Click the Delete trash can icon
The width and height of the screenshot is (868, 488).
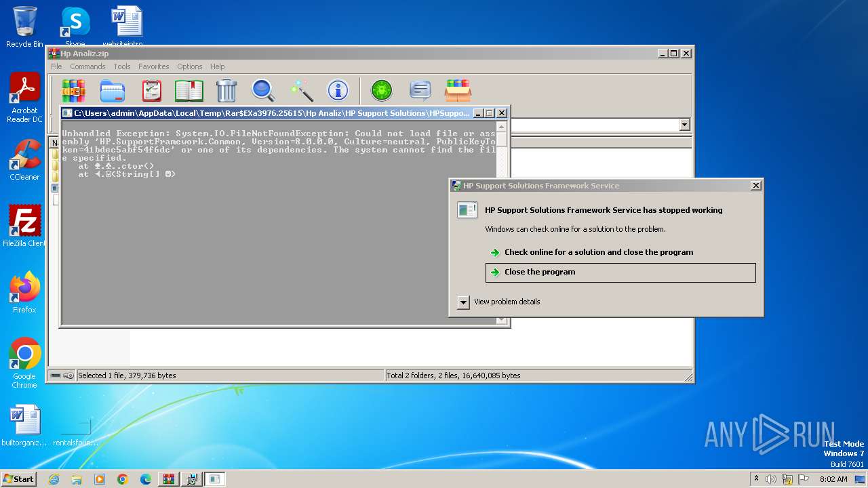(x=226, y=90)
